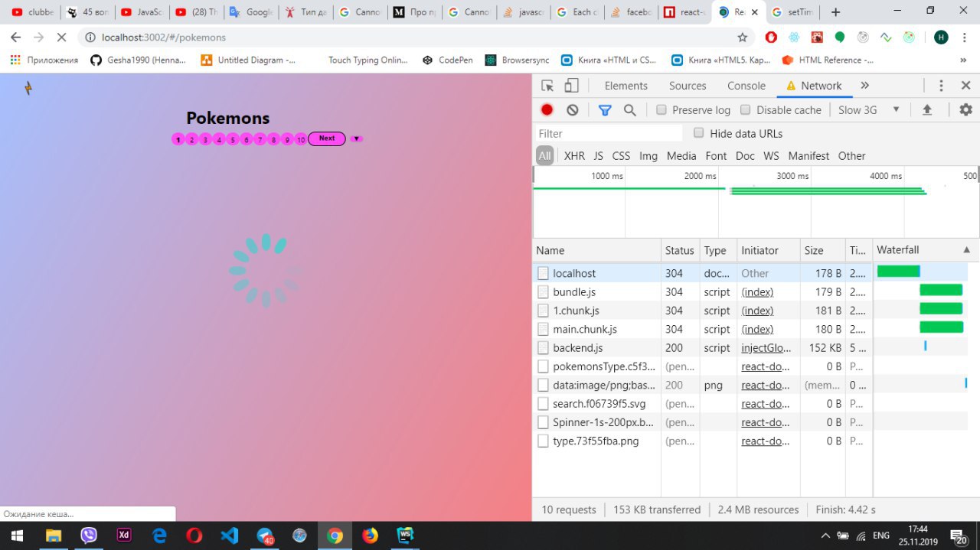Viewport: 980px width, 550px height.
Task: Check the Hide data URLs checkbox
Action: pos(698,132)
